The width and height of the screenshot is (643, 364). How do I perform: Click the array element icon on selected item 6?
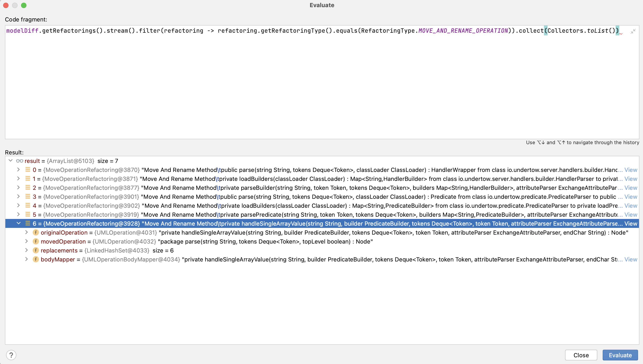28,223
